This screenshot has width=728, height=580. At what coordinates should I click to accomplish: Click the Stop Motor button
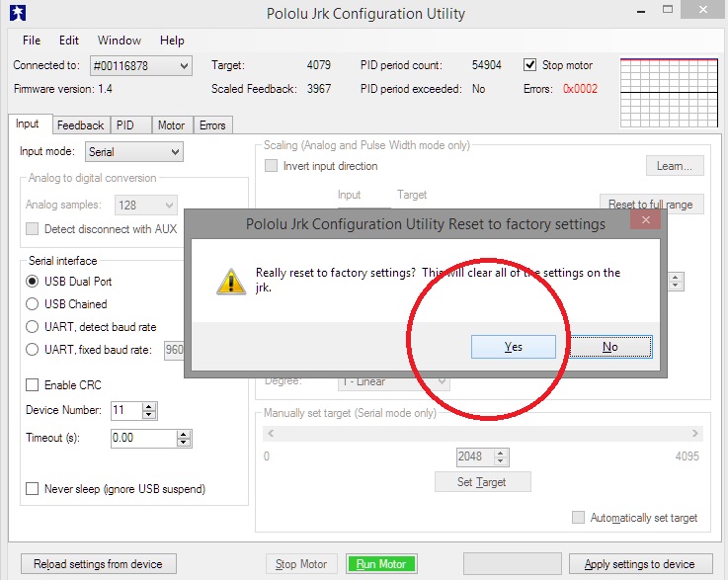(x=301, y=564)
